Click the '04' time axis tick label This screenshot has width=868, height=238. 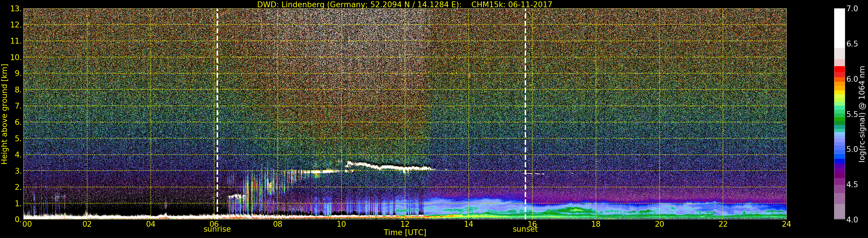coord(151,224)
